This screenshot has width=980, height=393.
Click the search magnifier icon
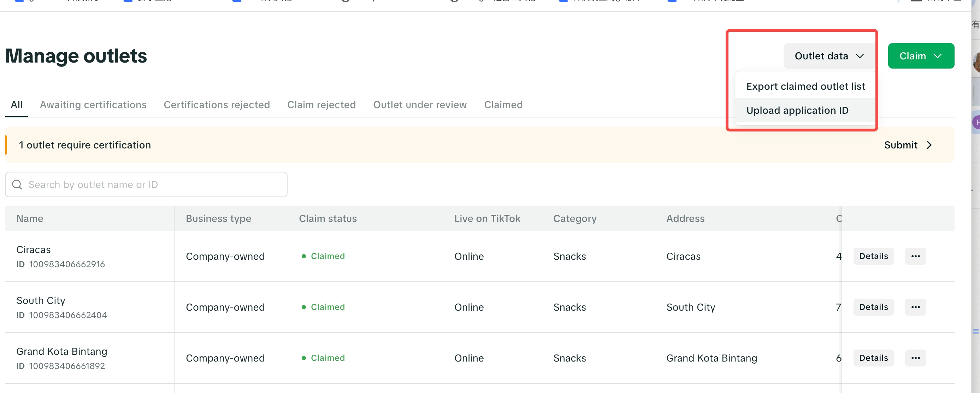point(17,184)
